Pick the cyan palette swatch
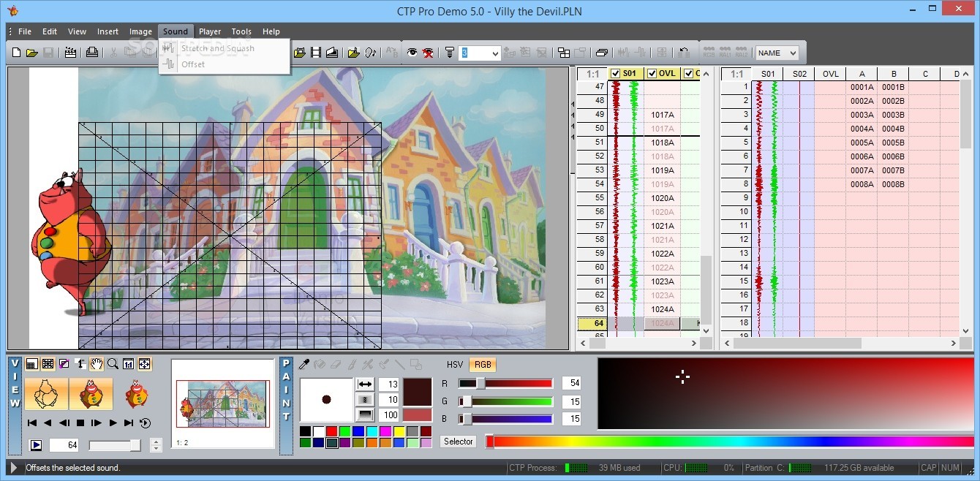 tap(372, 431)
